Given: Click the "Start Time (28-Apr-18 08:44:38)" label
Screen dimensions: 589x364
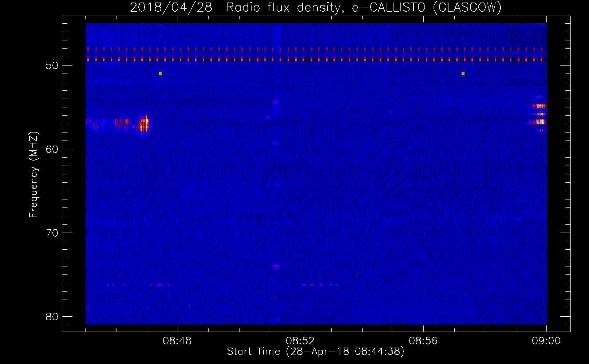Looking at the screenshot, I should (x=316, y=352).
